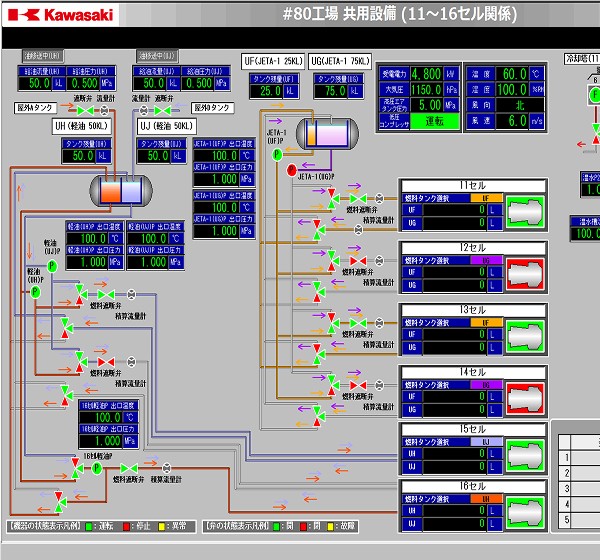The width and height of the screenshot is (600, 560).
Task: Click the green 16号軽油P pump symbol
Action: [x=97, y=467]
